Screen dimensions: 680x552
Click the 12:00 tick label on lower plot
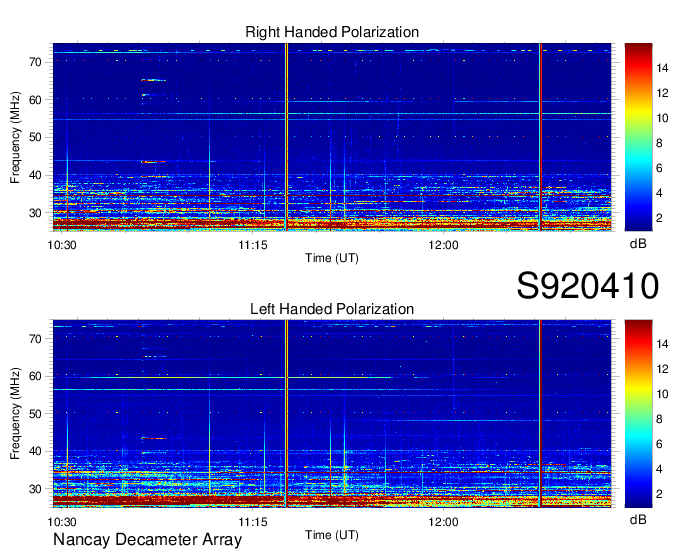pyautogui.click(x=443, y=522)
